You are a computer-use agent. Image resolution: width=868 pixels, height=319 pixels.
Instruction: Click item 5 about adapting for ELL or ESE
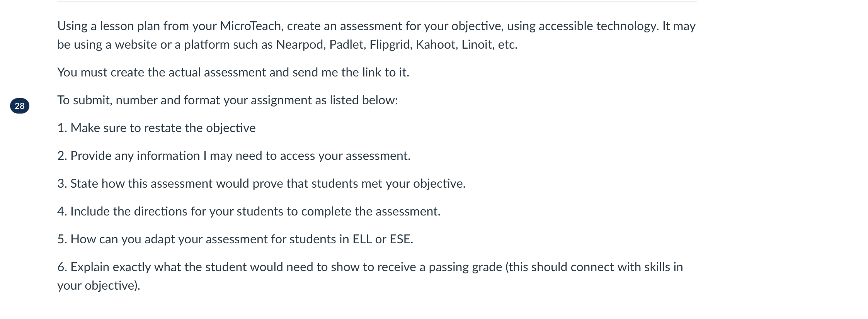[x=235, y=239]
